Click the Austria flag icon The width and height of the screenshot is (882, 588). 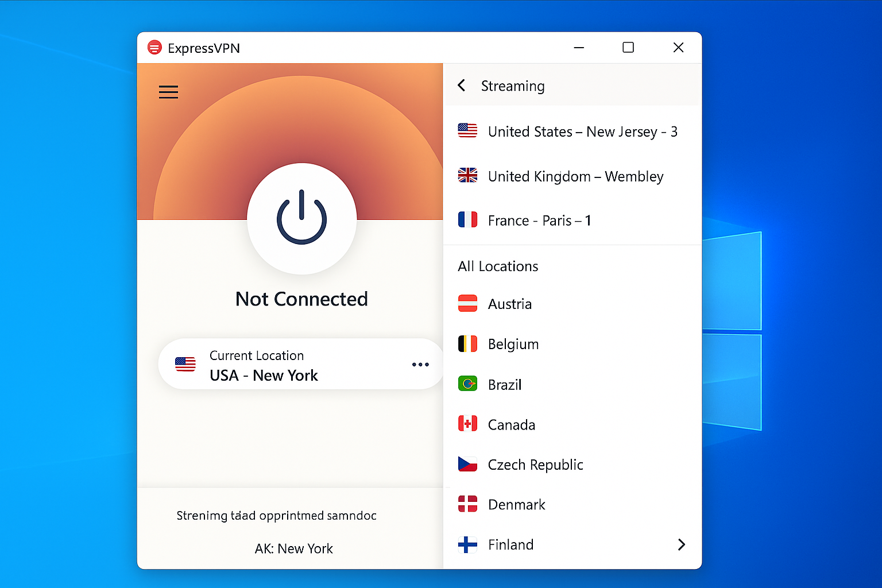click(x=467, y=303)
